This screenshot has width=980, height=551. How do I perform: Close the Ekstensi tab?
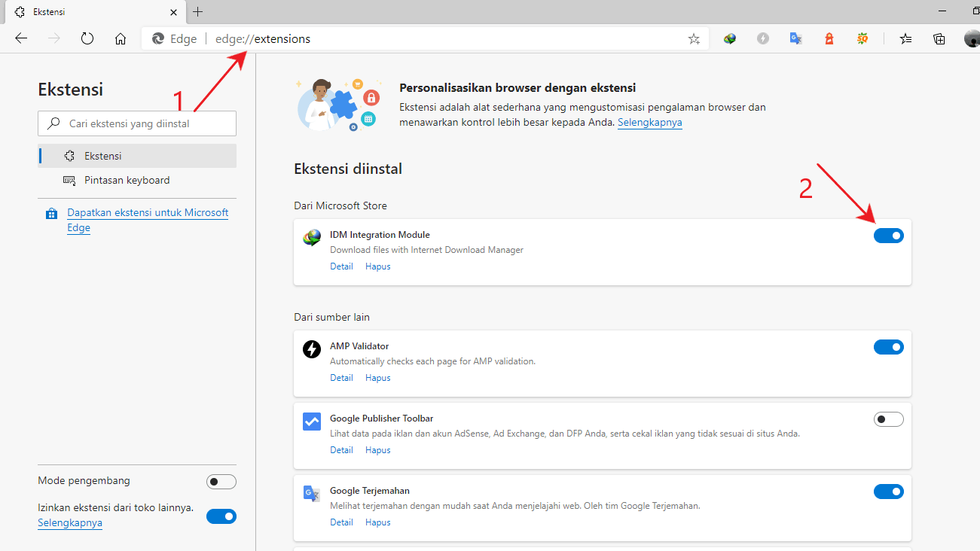[x=174, y=12]
